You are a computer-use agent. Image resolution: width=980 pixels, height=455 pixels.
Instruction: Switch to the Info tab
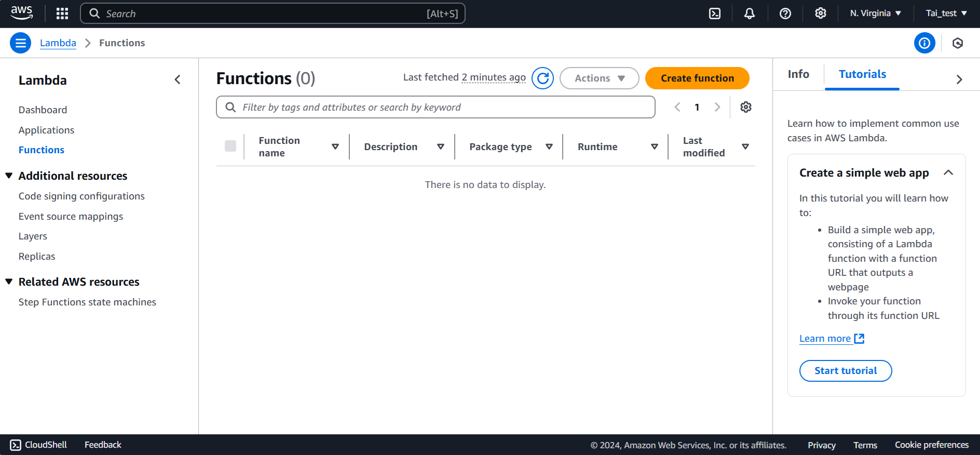point(798,74)
